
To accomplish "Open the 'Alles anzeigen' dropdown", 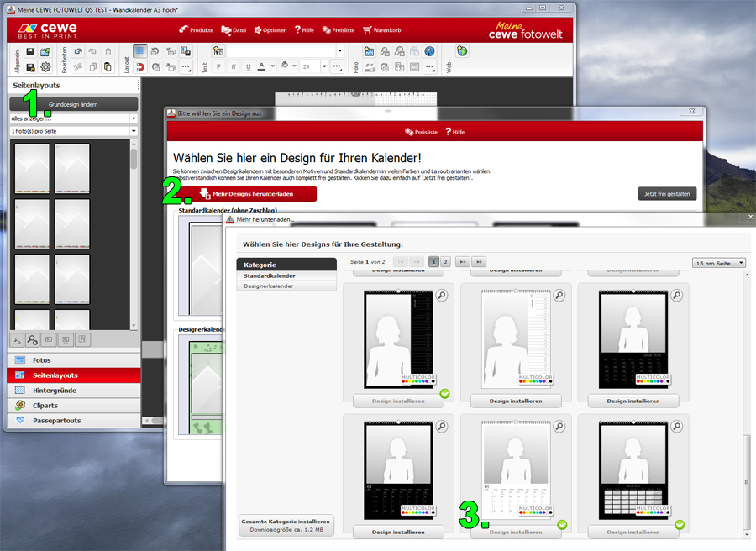I will coord(73,118).
